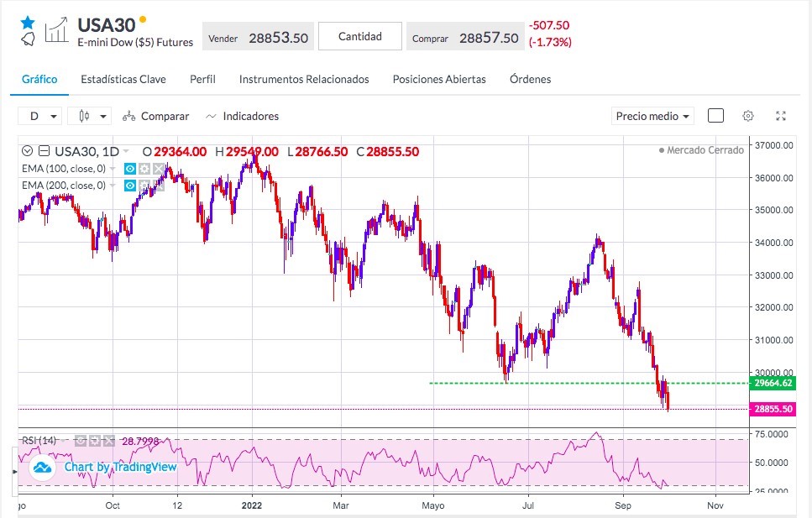Screen dimensions: 812x518
Task: Open chart settings gear icon
Action: (748, 116)
